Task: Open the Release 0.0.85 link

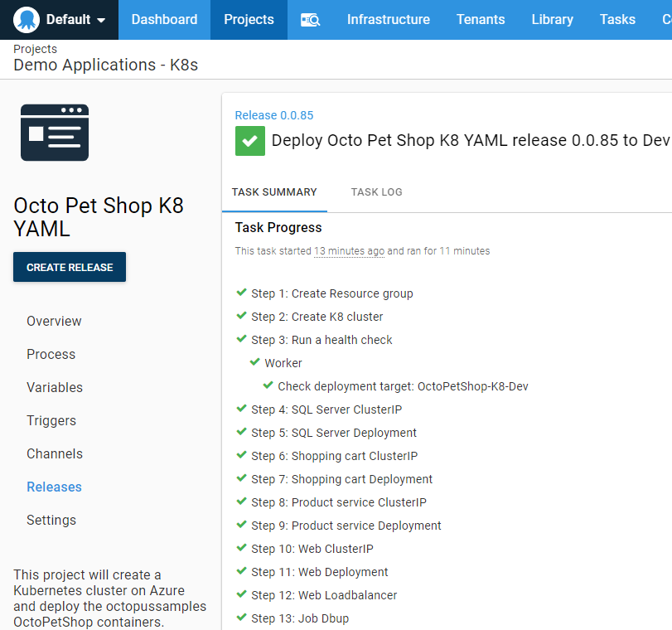Action: [x=274, y=115]
